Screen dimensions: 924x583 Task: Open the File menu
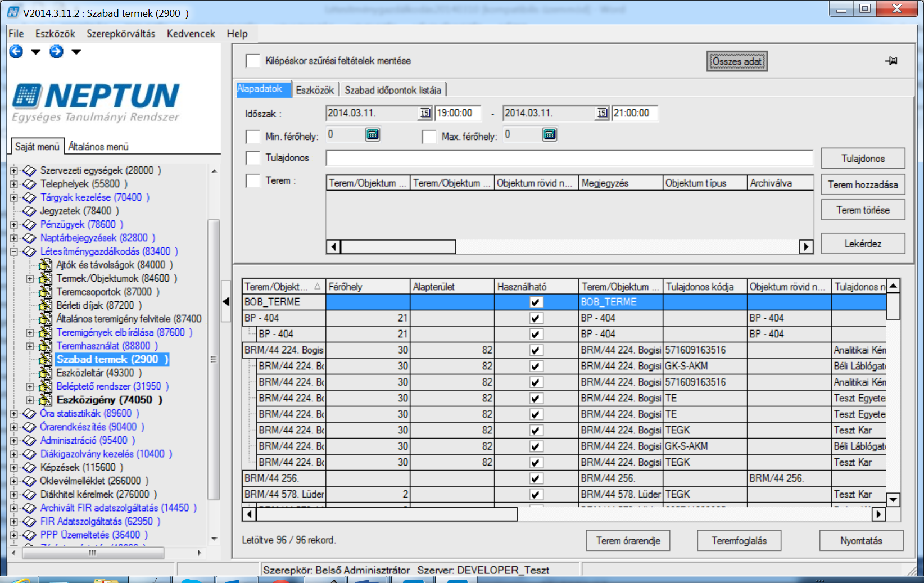[x=16, y=34]
